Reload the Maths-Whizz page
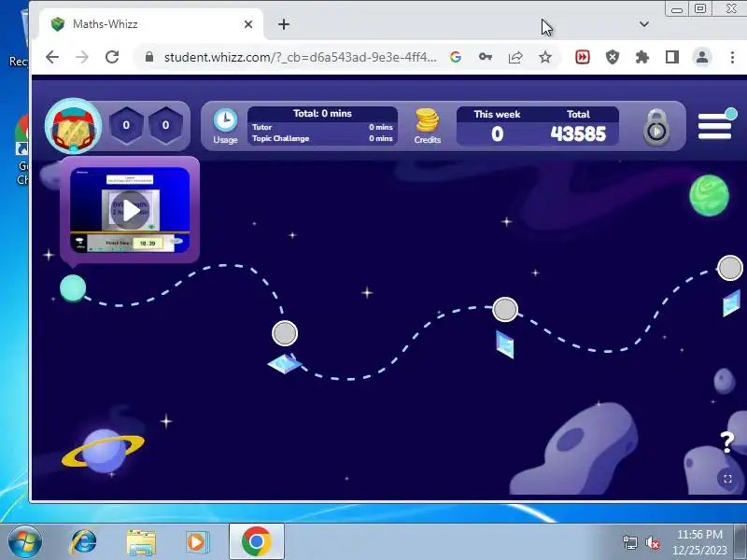Viewport: 747px width, 560px height. [x=112, y=57]
